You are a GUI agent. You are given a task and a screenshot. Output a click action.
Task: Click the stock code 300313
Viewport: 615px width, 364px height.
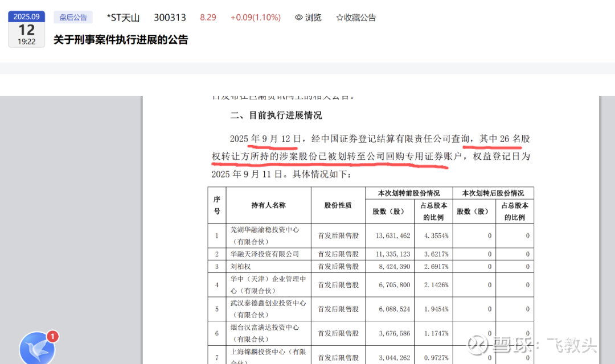point(170,18)
